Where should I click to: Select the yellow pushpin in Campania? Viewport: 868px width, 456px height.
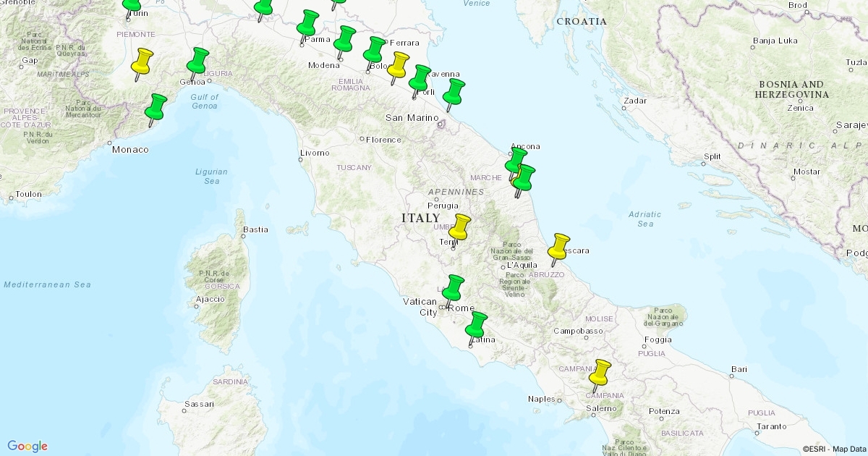(x=600, y=372)
